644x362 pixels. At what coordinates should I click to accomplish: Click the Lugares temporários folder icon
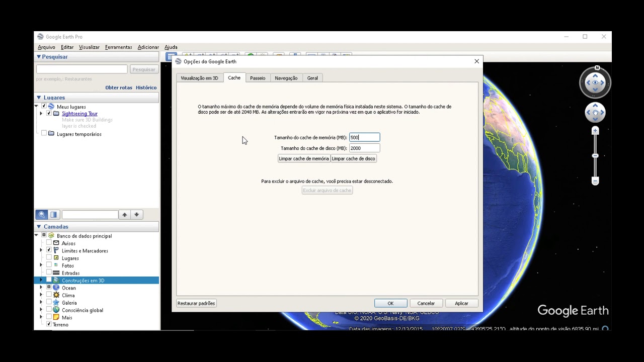tap(51, 134)
